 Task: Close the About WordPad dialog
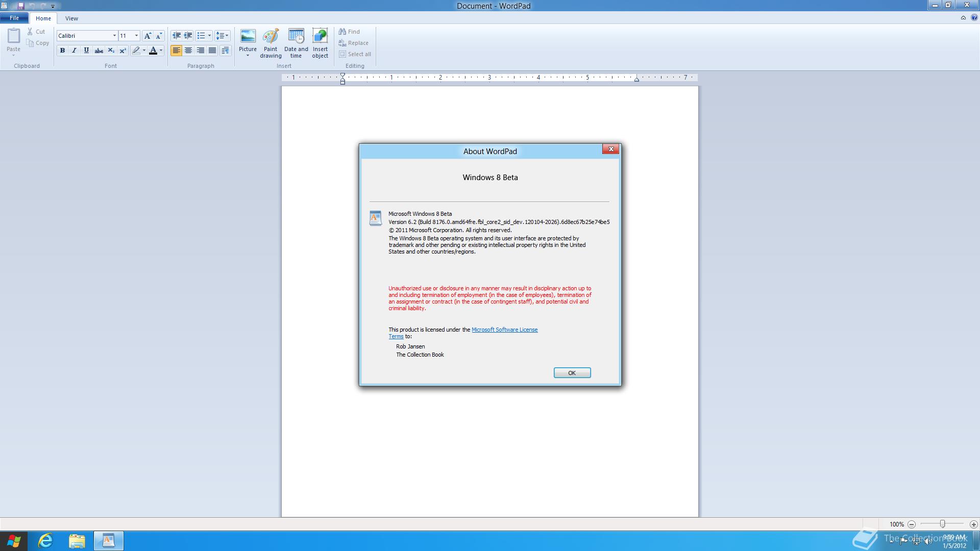[611, 149]
